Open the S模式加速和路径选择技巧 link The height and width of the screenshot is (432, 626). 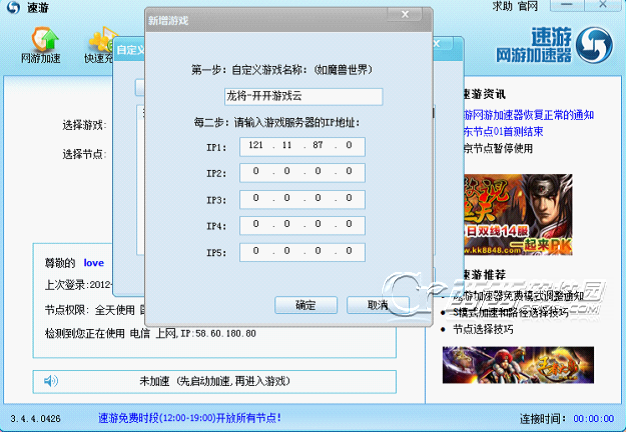(511, 313)
